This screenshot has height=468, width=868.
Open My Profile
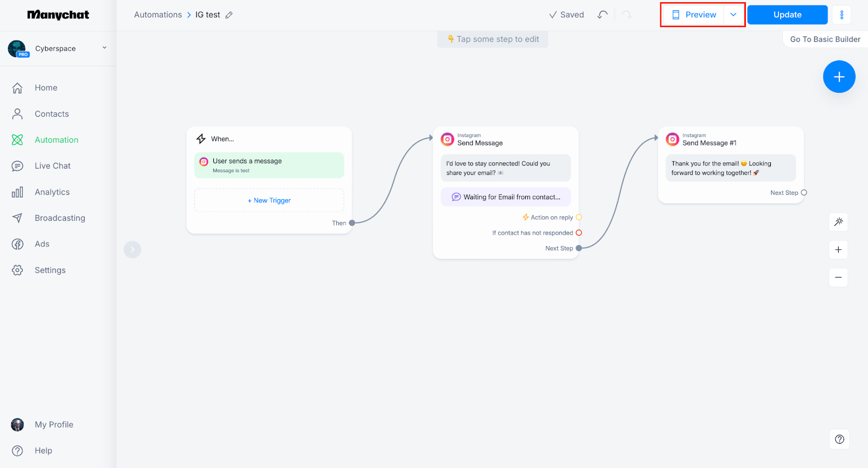(x=54, y=425)
